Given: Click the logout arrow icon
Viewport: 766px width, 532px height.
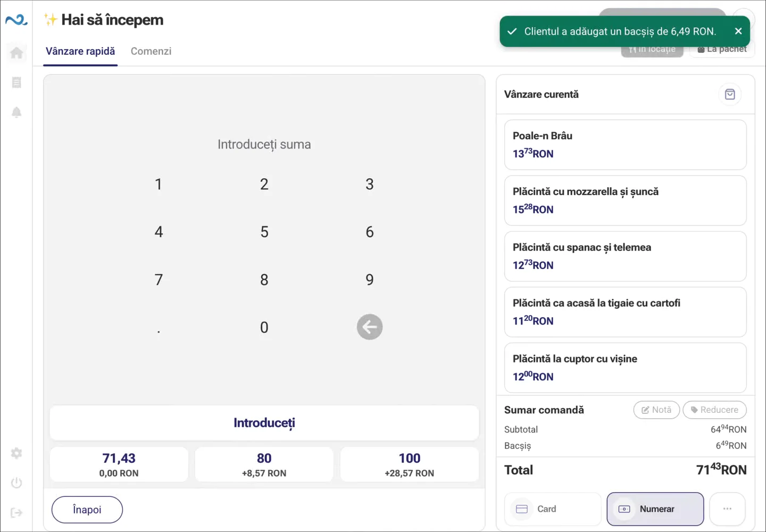Looking at the screenshot, I should point(16,513).
